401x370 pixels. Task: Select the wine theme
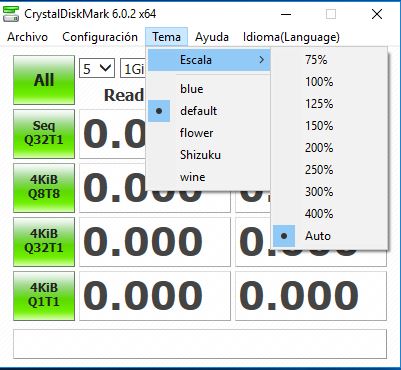tap(209, 177)
